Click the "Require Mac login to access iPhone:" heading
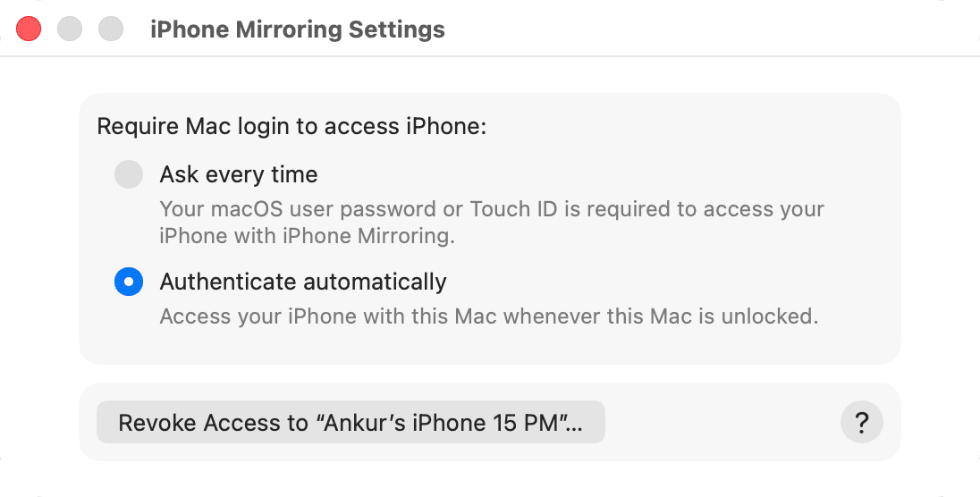The width and height of the screenshot is (980, 497). click(291, 126)
